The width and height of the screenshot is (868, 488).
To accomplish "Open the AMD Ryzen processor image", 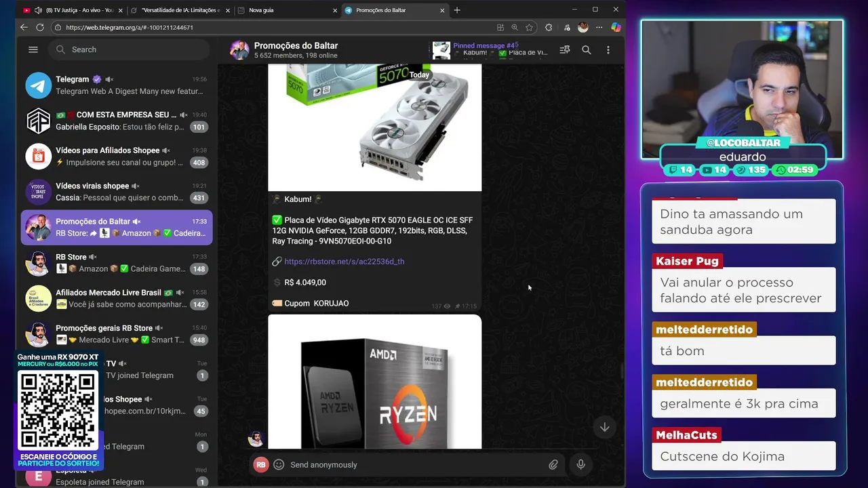I will click(374, 382).
